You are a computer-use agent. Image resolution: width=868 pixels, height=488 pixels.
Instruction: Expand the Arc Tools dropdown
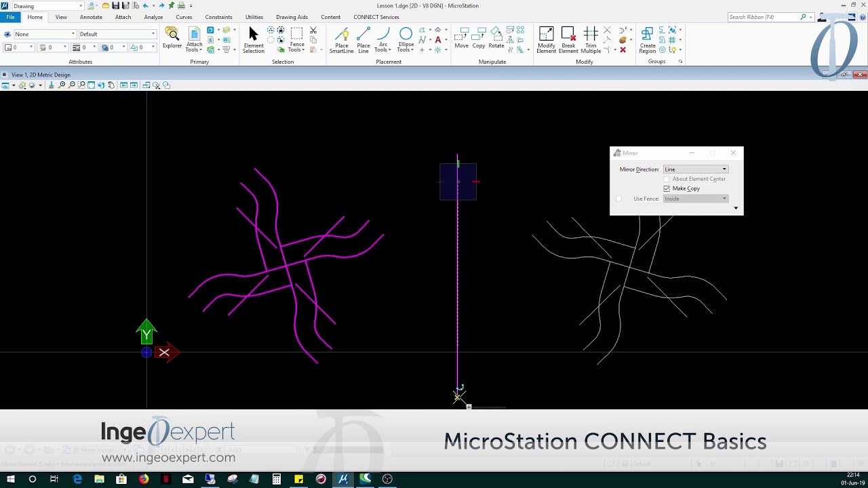(383, 40)
